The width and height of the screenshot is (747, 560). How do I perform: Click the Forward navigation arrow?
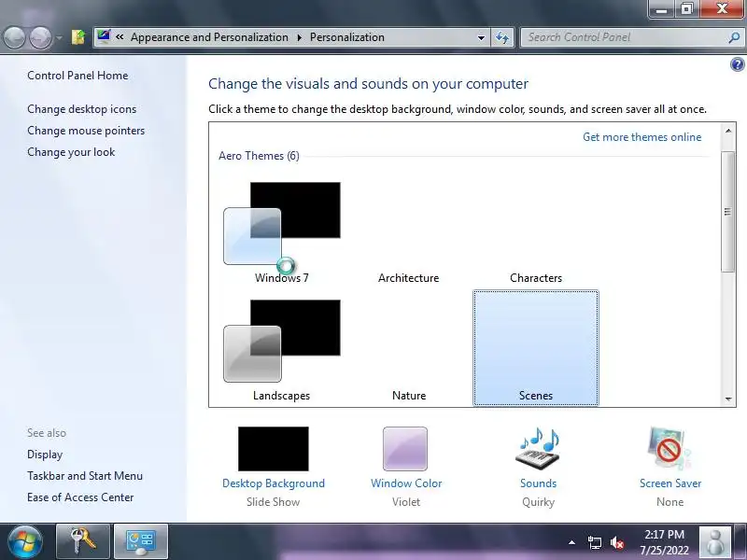pos(40,37)
